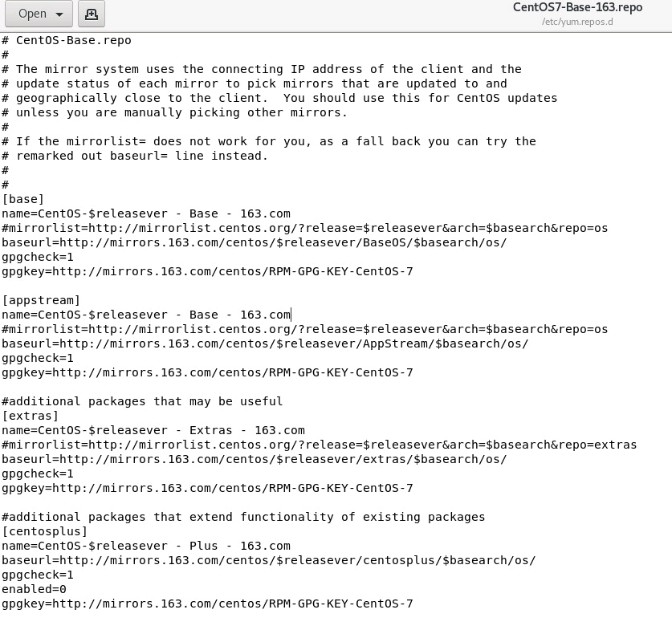Click the '#additional packages that may be useful' comment
This screenshot has height=634, width=672.
click(142, 401)
